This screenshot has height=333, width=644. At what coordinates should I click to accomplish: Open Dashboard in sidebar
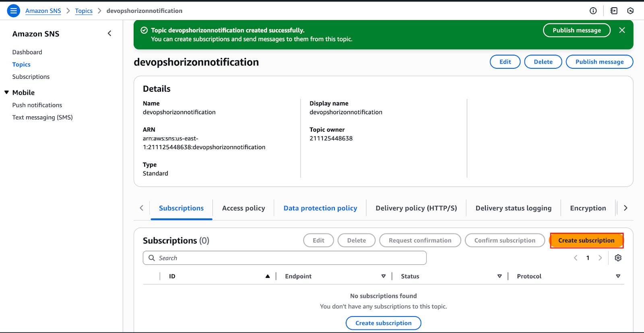coord(27,52)
